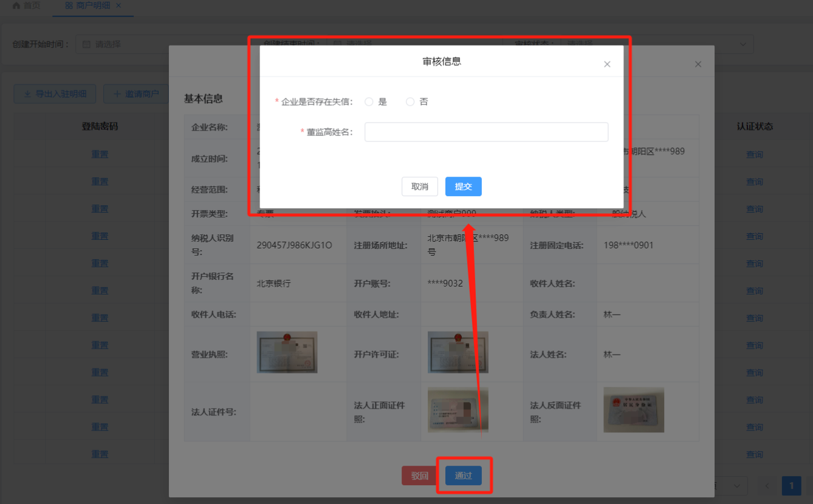Click the first 查询 link in 认证状态
This screenshot has height=504, width=813.
[x=754, y=155]
